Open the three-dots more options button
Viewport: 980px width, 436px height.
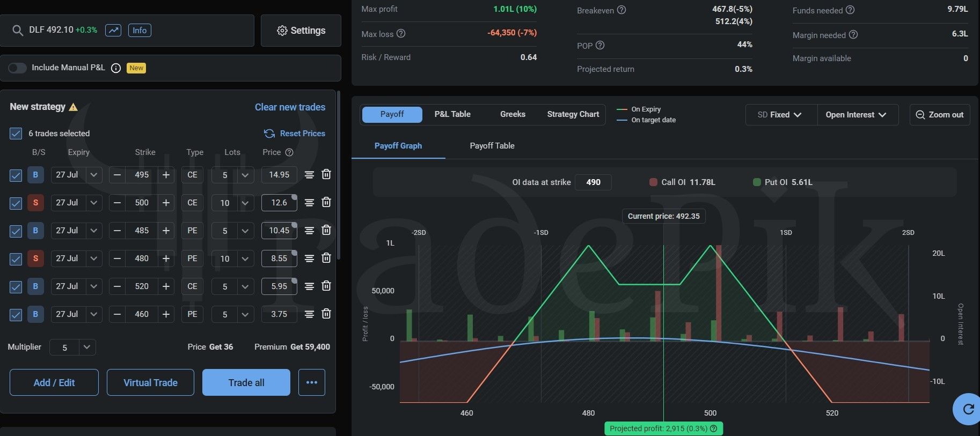click(x=312, y=382)
